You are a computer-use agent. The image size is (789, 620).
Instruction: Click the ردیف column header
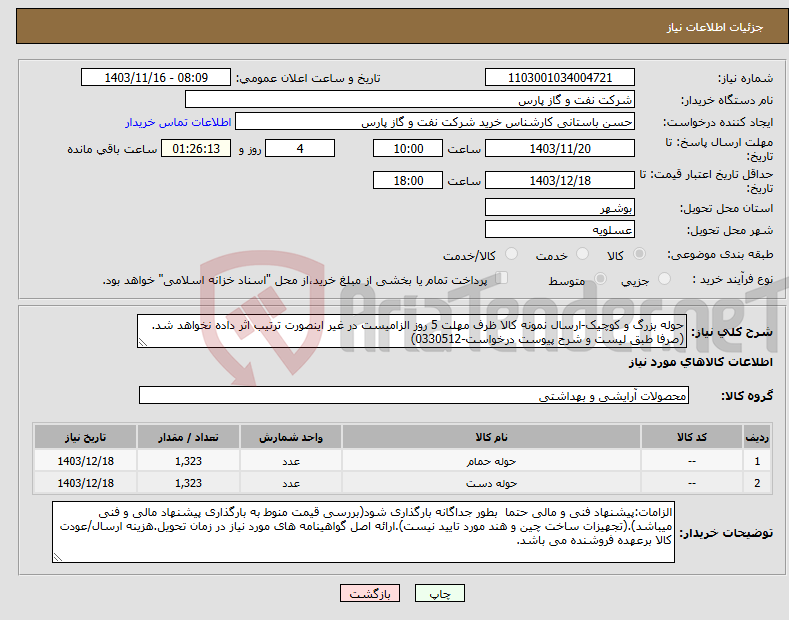pos(757,437)
